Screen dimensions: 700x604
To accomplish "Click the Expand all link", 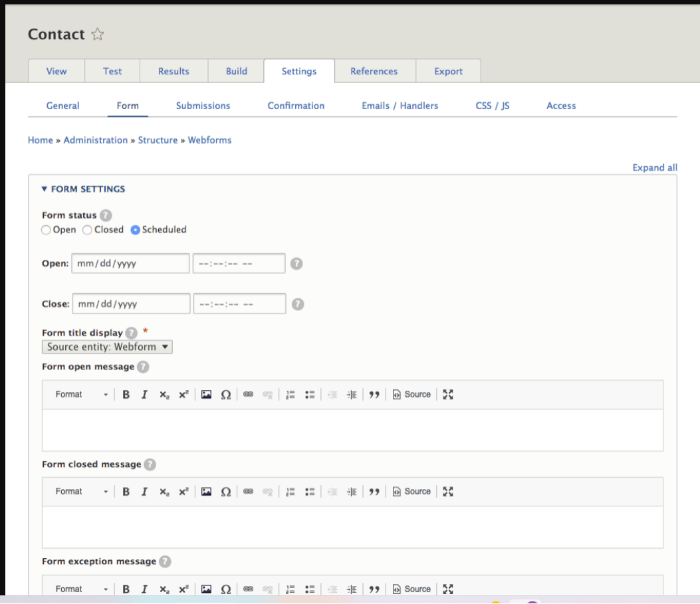I will (x=654, y=167).
